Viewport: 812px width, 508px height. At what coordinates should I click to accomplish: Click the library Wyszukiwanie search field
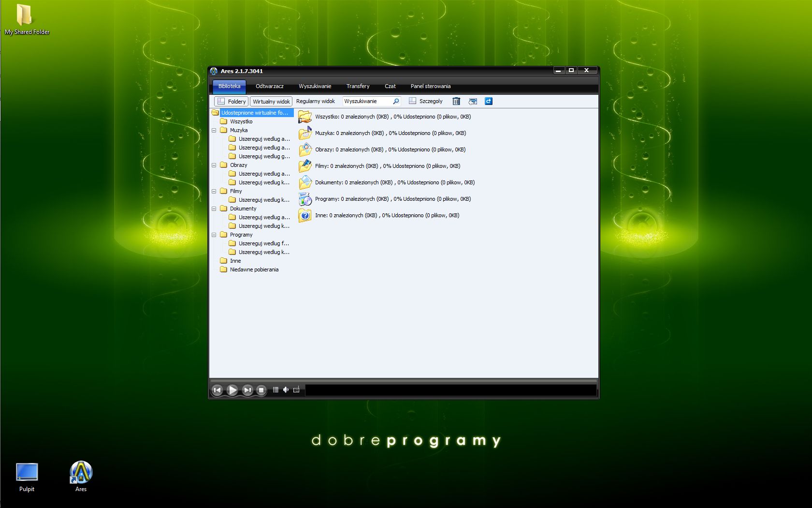point(367,102)
